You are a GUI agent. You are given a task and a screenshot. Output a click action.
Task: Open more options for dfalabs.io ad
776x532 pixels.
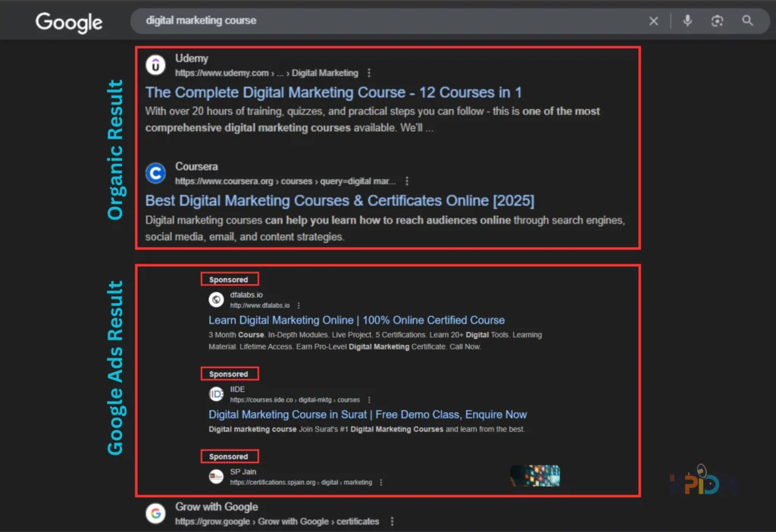click(x=299, y=305)
